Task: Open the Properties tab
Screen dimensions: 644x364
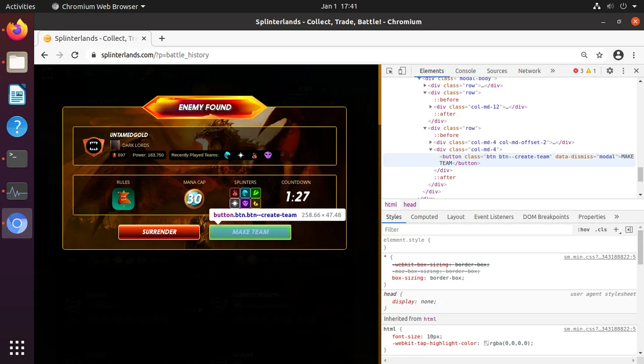Action: (x=592, y=217)
